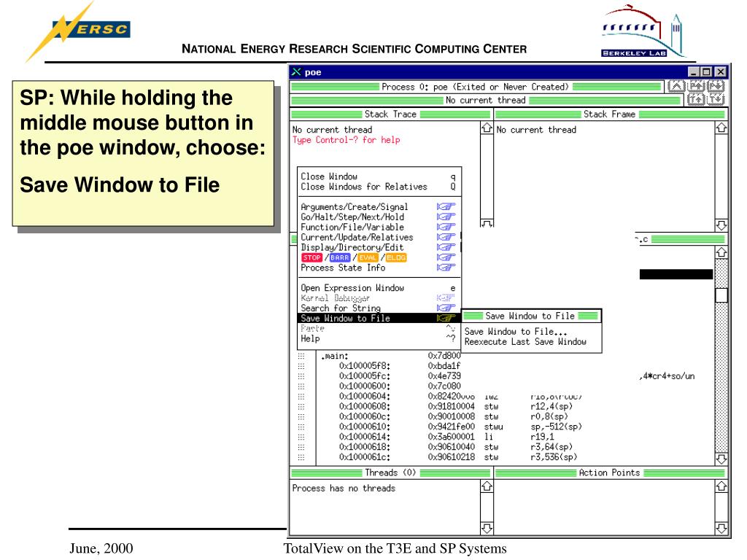Toggle breakpoint marker at 0x1000061c
Viewport: 747px width, 560px height.
point(301,457)
